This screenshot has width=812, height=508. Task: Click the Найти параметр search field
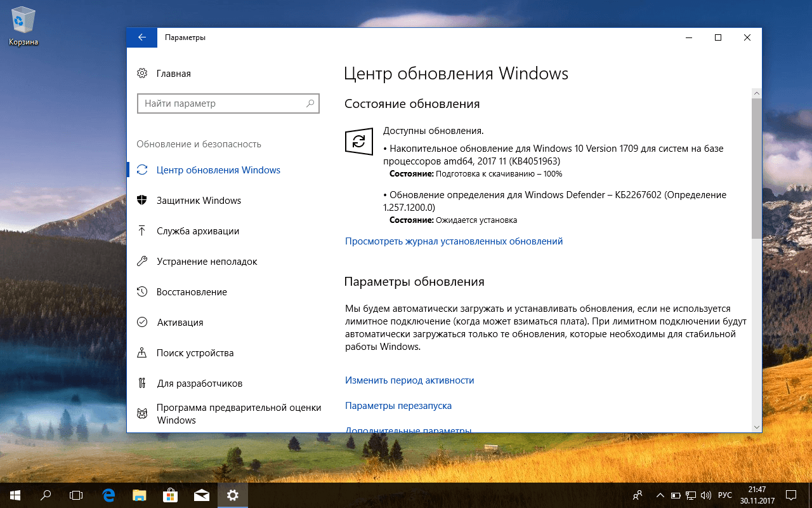[x=228, y=103]
